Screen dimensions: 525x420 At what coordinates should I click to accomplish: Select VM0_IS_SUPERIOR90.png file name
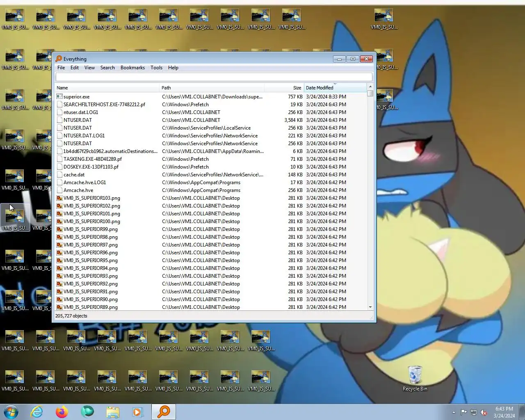(x=91, y=299)
